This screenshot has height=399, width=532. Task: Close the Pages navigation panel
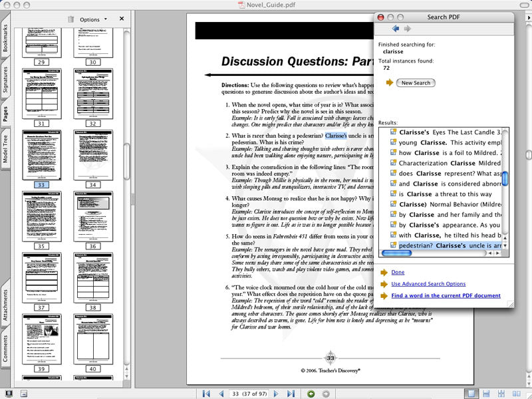122,19
